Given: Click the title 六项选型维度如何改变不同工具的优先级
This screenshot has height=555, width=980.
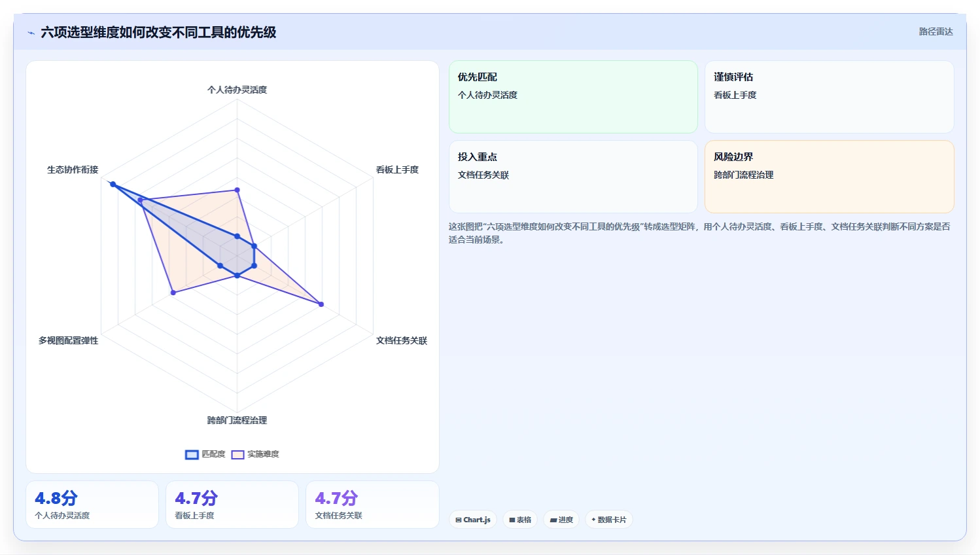Looking at the screenshot, I should pos(158,32).
